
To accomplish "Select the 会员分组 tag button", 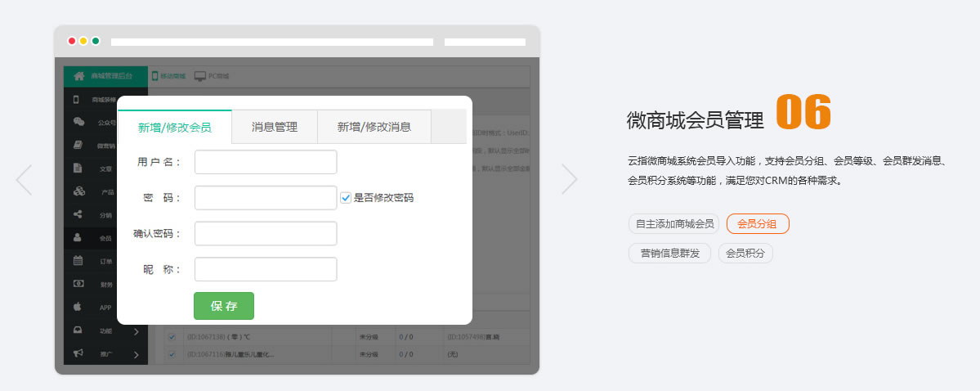I will pyautogui.click(x=757, y=223).
